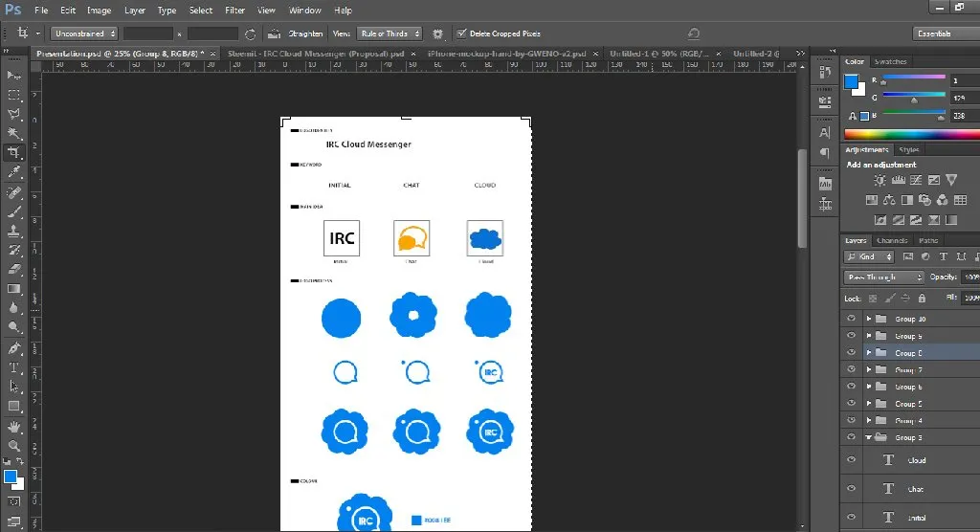This screenshot has width=980, height=532.
Task: Select the Eyedropper tool
Action: (13, 172)
